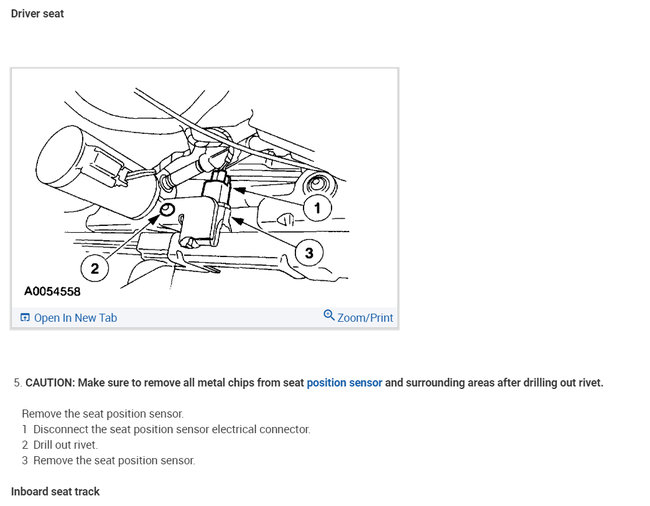Click callout number 2 in the diagram
The image size is (650, 506).
click(94, 267)
